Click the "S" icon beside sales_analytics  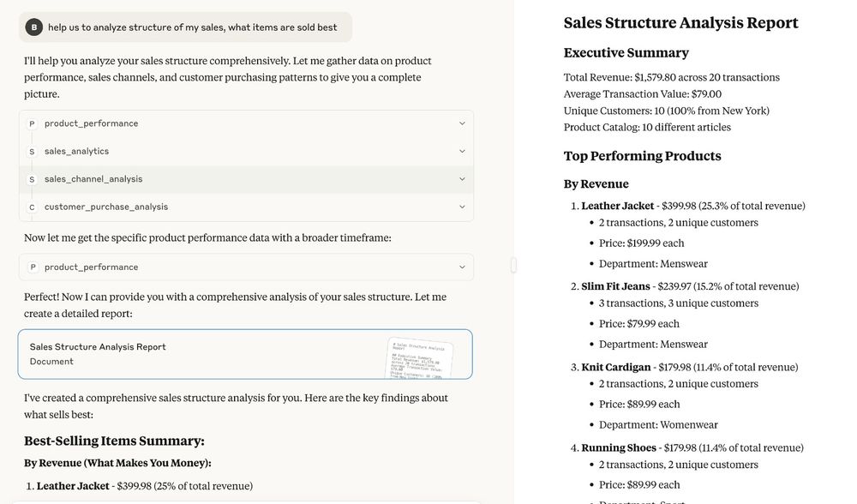point(33,152)
